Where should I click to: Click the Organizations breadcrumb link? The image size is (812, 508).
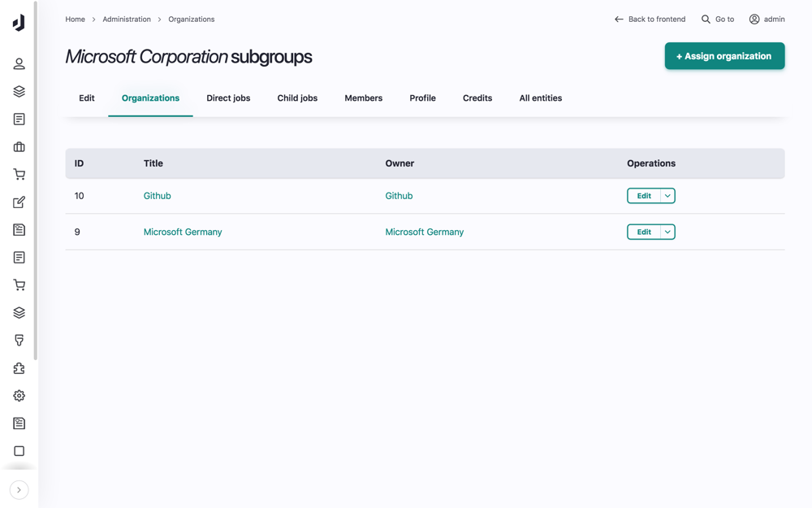pos(191,20)
